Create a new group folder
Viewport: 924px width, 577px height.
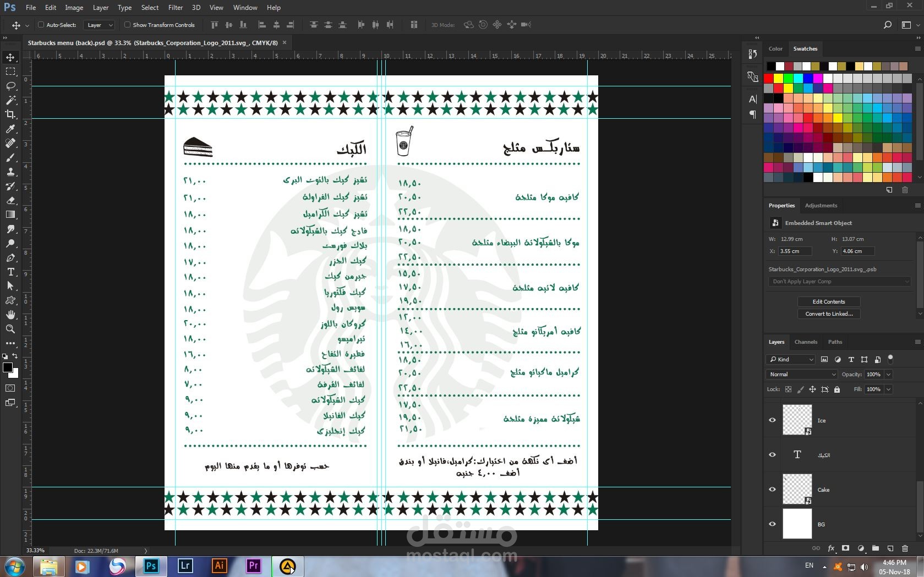876,548
